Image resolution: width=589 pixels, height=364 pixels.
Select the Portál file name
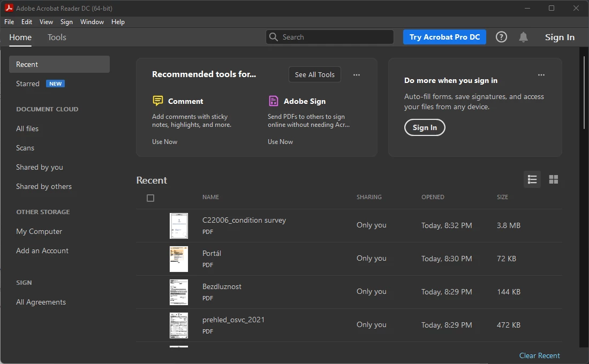[x=212, y=253]
